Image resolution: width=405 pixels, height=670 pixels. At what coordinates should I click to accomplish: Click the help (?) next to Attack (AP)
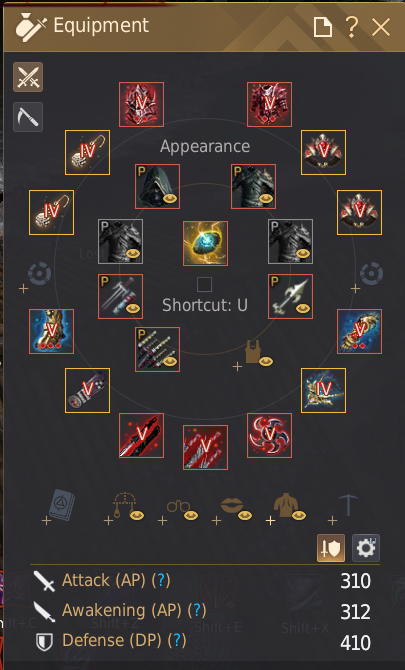pyautogui.click(x=161, y=580)
